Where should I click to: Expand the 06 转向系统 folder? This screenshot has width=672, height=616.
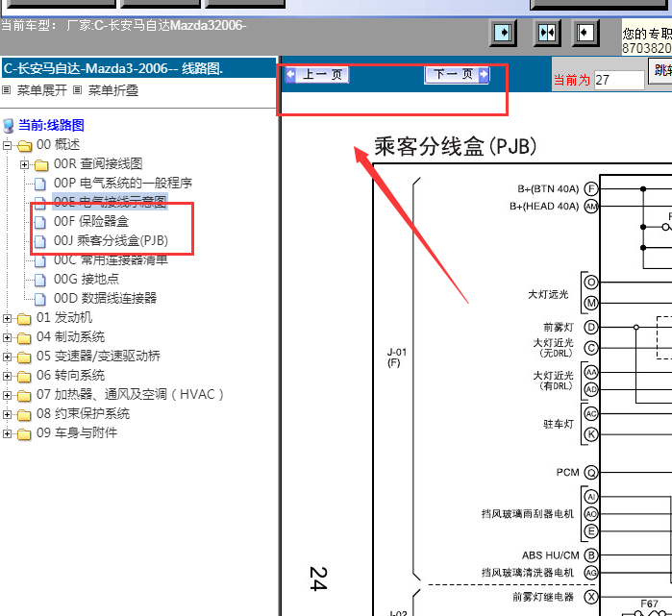pyautogui.click(x=7, y=376)
